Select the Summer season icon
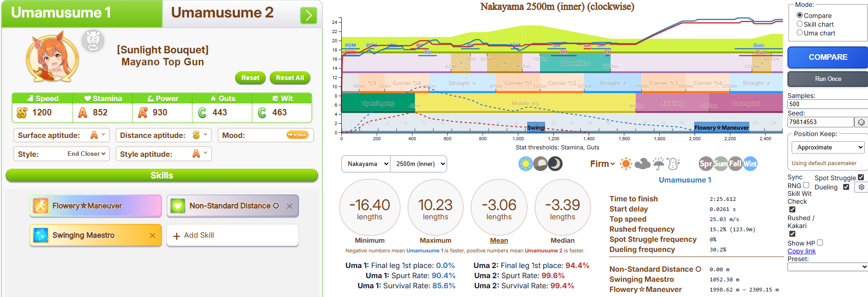 click(x=720, y=164)
